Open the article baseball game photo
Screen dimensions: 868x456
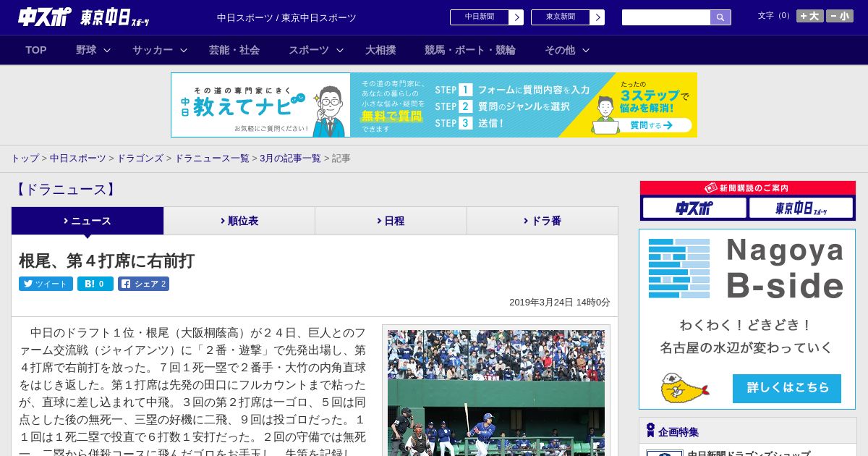496,393
